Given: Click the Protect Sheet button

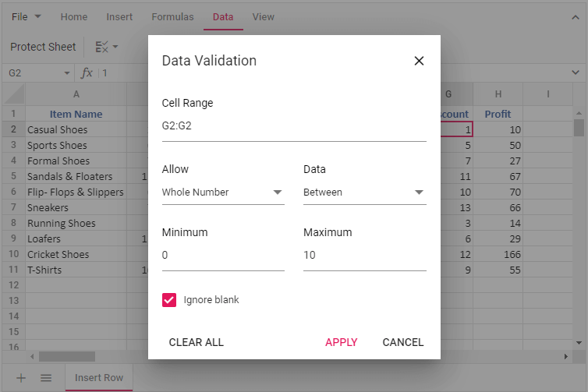Looking at the screenshot, I should click(43, 47).
